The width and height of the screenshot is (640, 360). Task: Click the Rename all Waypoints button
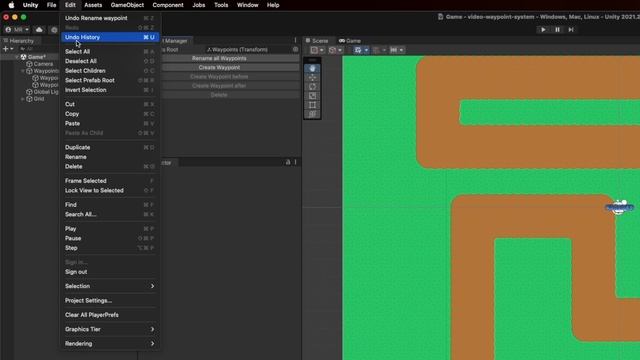pos(219,58)
